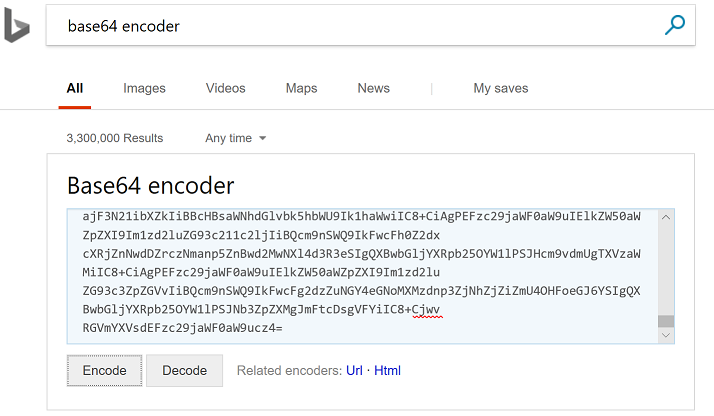Screen dimensions: 714x416
Task: Open My saves
Action: (500, 88)
